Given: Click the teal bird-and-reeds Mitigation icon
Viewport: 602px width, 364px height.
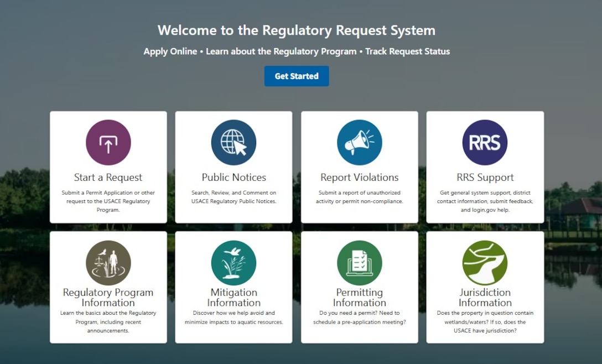Looking at the screenshot, I should 233,263.
